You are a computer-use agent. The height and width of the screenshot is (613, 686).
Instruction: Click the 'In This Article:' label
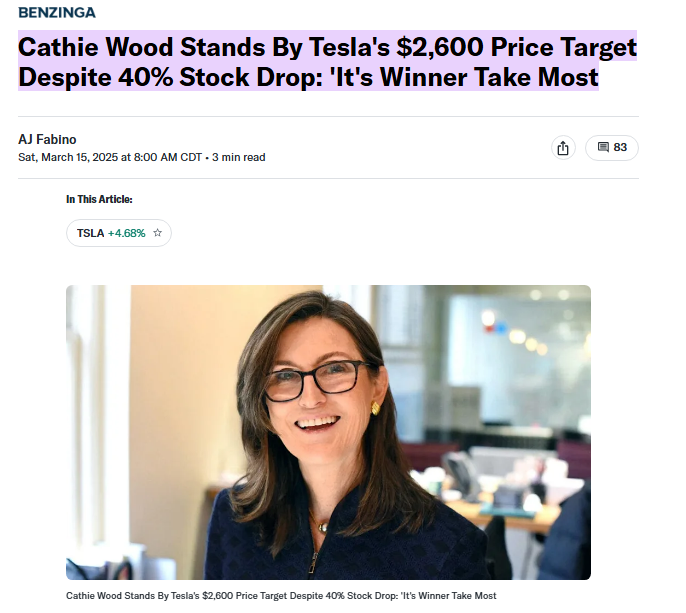point(99,200)
